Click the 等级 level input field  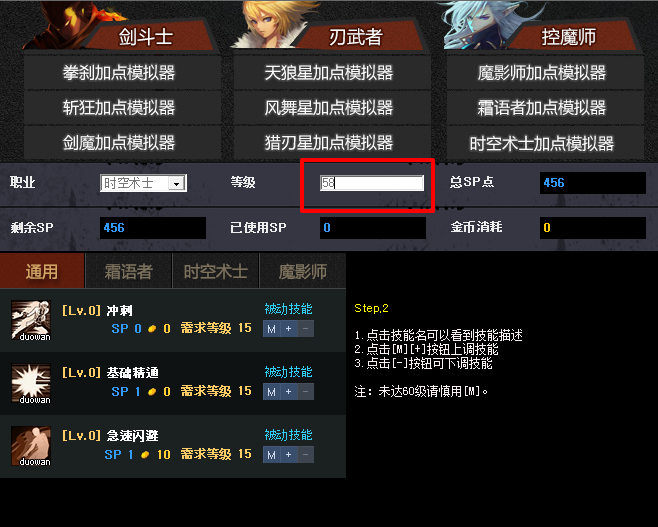(x=372, y=183)
